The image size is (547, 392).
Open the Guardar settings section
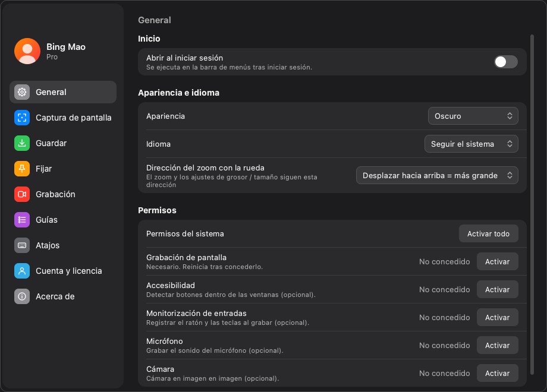(x=63, y=143)
